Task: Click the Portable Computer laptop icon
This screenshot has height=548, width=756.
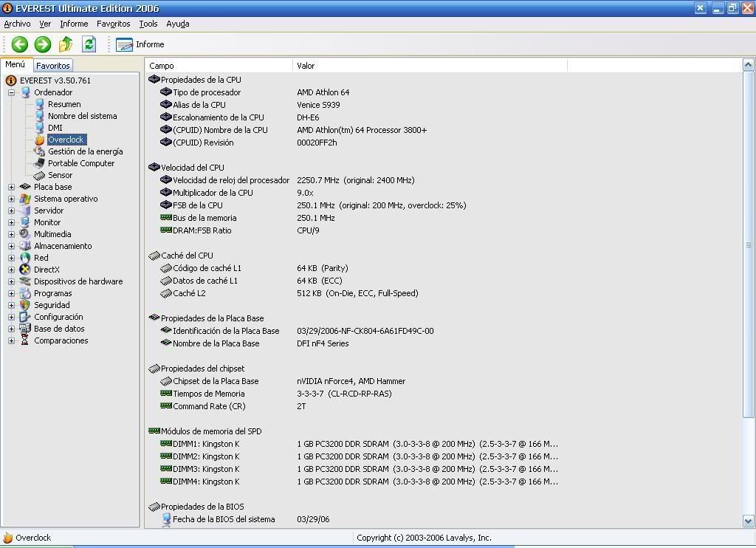Action: [x=40, y=163]
